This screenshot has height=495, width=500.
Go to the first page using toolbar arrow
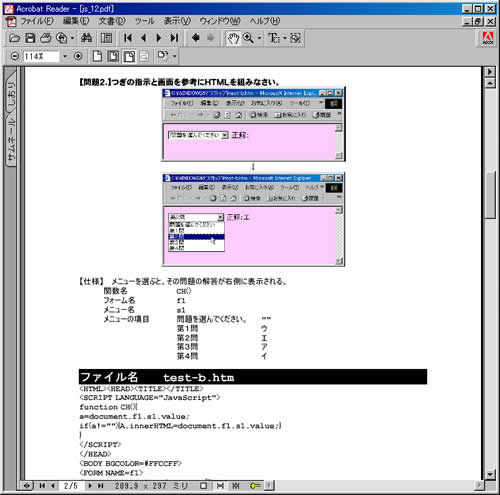click(x=128, y=38)
